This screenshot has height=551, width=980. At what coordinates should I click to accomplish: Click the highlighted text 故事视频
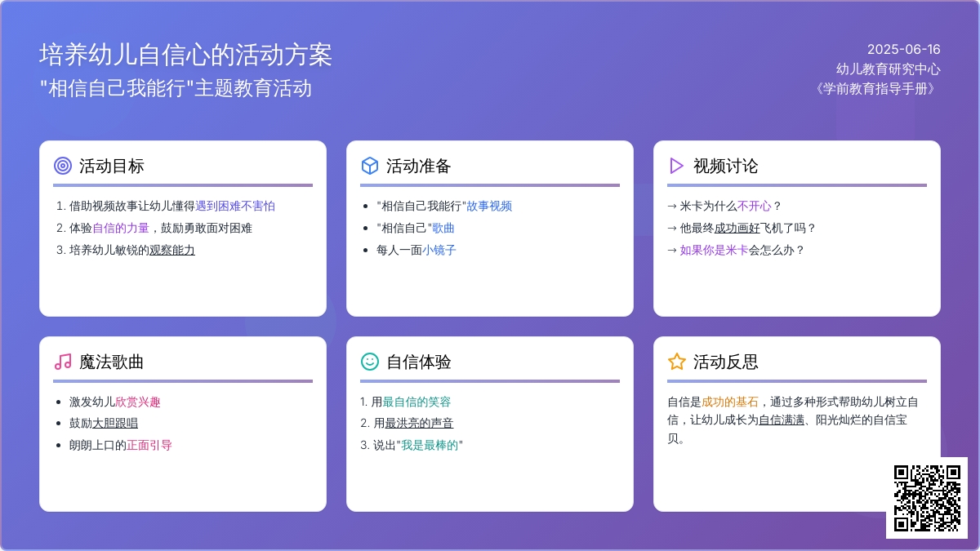[489, 206]
